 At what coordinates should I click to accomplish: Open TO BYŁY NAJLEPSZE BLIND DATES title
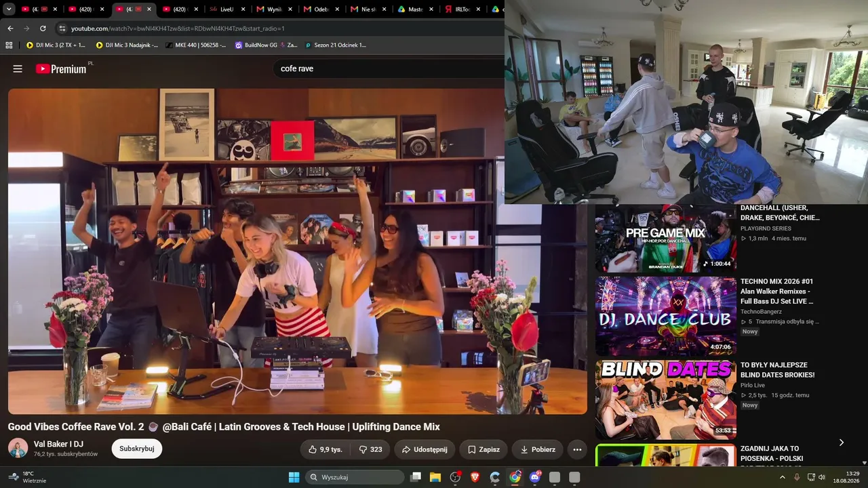778,370
